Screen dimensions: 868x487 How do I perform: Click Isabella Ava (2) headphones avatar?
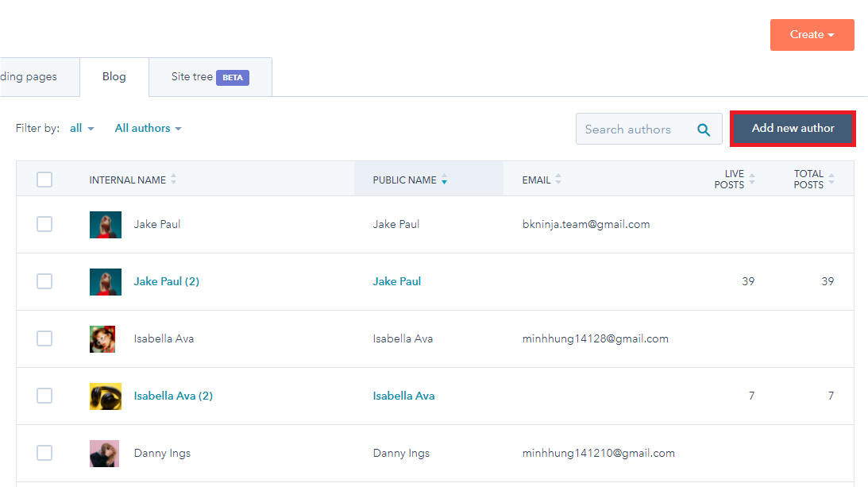(x=106, y=396)
